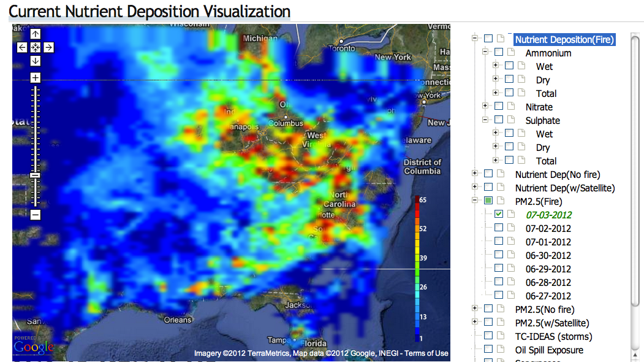Pan the map down with arrow button
The width and height of the screenshot is (644, 362).
tap(36, 61)
